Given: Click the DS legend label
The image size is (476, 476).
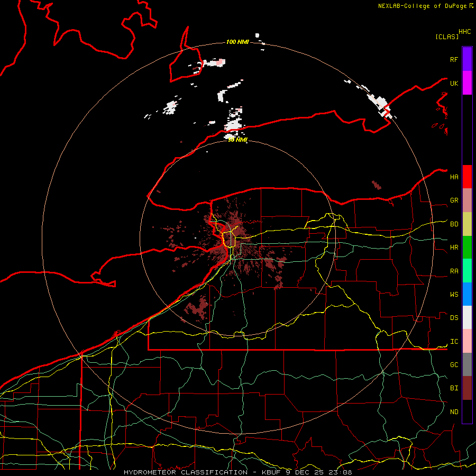Looking at the screenshot, I should click(x=454, y=318).
